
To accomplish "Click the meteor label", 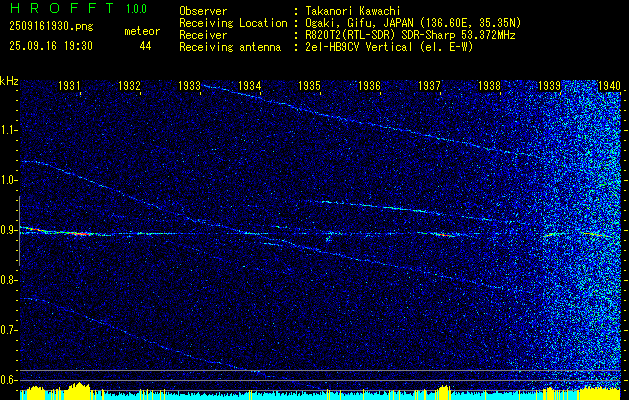I will coord(142,31).
